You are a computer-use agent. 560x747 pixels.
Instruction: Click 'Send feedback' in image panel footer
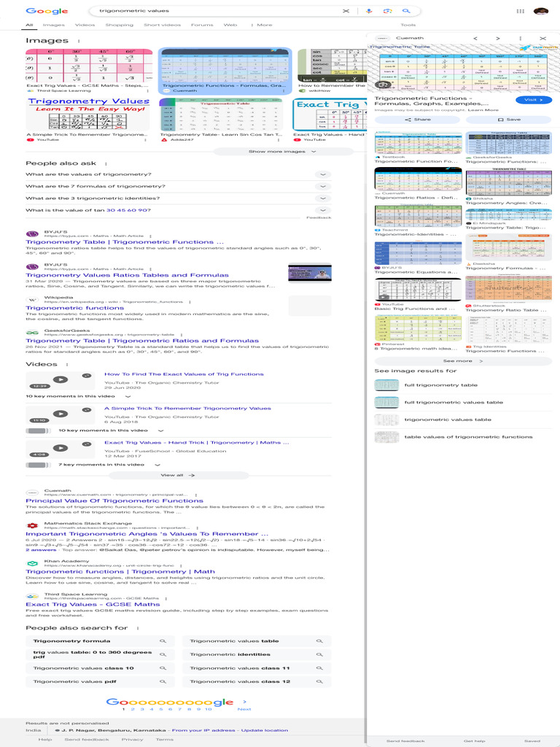pyautogui.click(x=405, y=741)
